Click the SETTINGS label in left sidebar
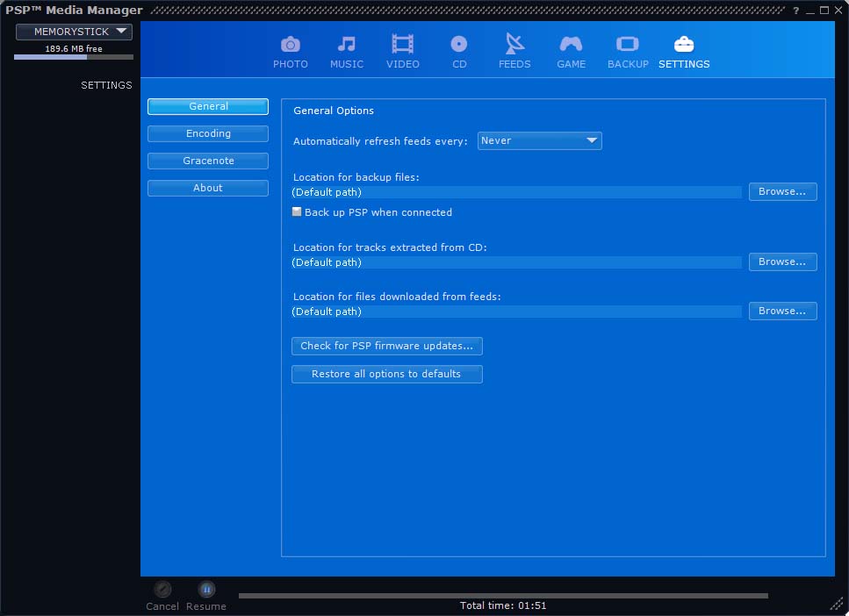This screenshot has height=616, width=849. (106, 85)
